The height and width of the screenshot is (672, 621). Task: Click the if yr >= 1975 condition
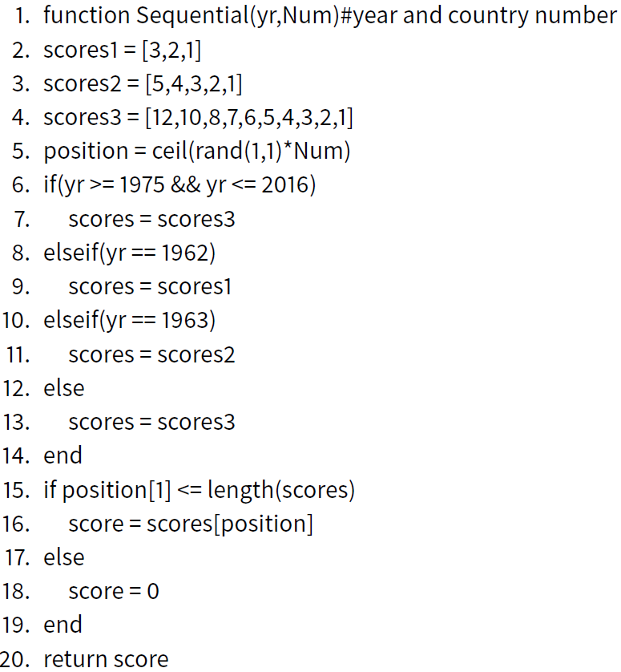[179, 185]
